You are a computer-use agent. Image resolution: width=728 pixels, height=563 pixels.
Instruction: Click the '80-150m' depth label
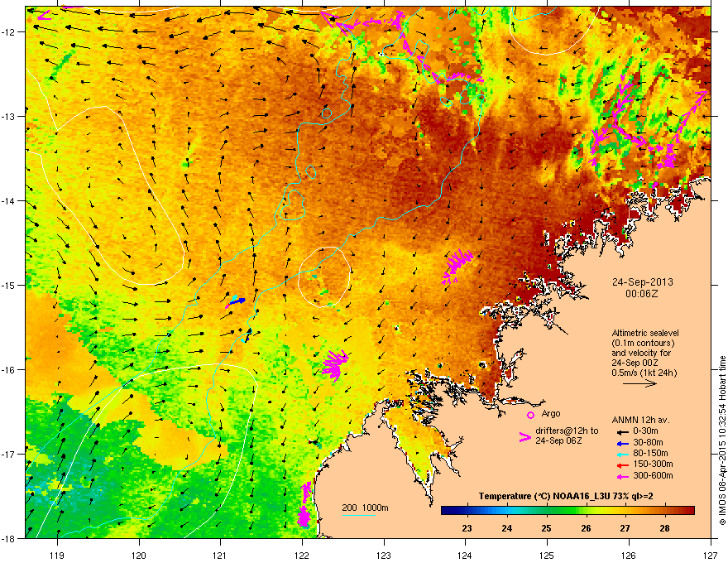tap(650, 454)
